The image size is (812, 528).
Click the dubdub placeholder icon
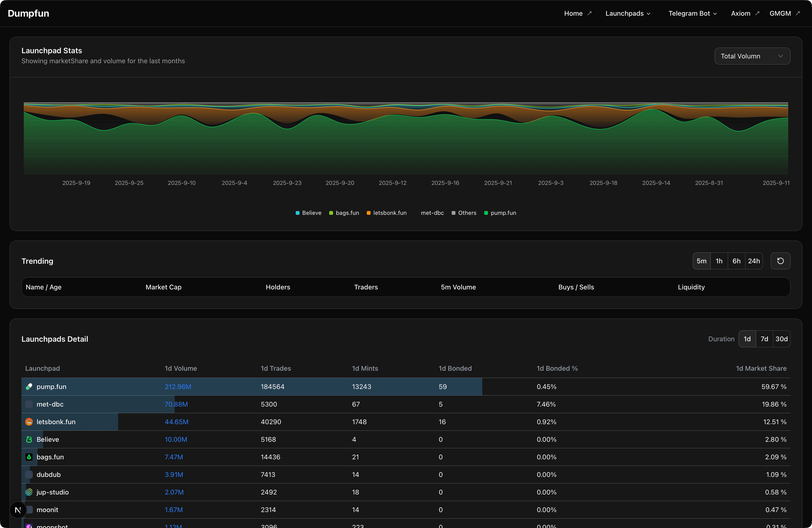(x=29, y=475)
